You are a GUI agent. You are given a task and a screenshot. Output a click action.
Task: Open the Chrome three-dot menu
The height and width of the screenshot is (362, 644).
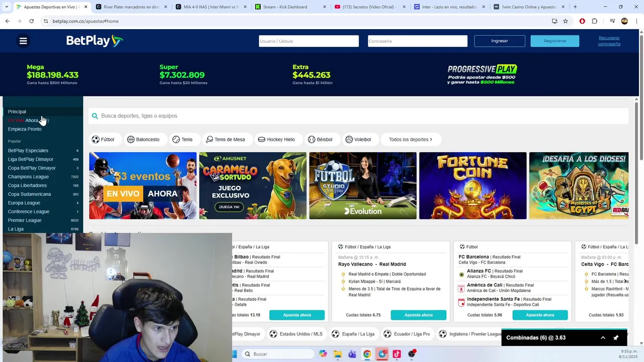[x=636, y=21]
